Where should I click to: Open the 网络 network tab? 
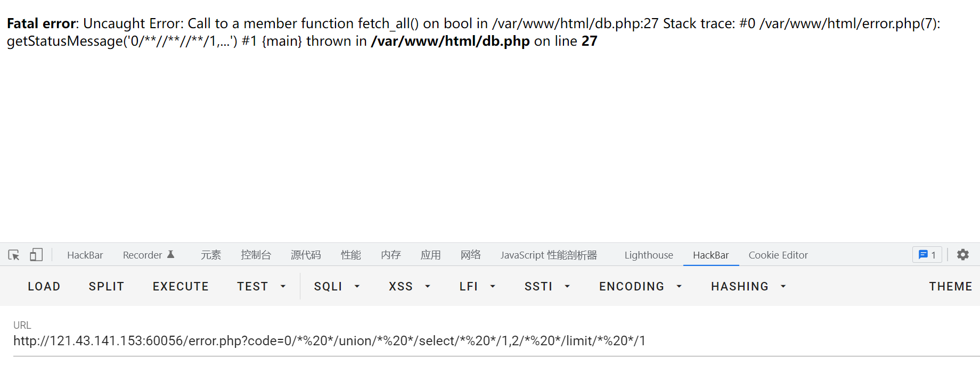(x=471, y=255)
